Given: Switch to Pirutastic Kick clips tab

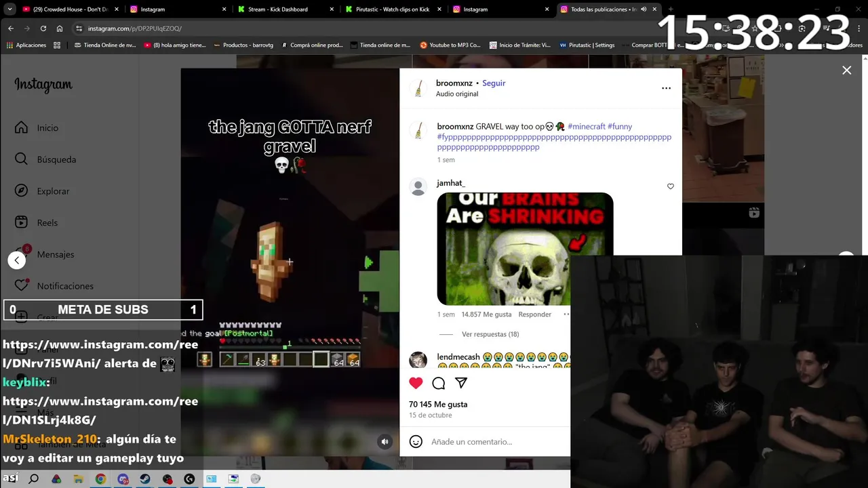Looking at the screenshot, I should [392, 9].
